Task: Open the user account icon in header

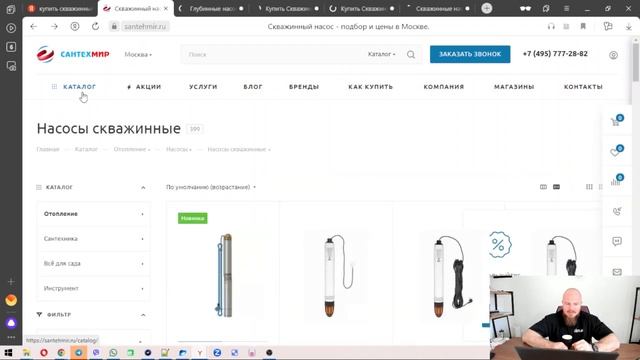Action: [613, 55]
